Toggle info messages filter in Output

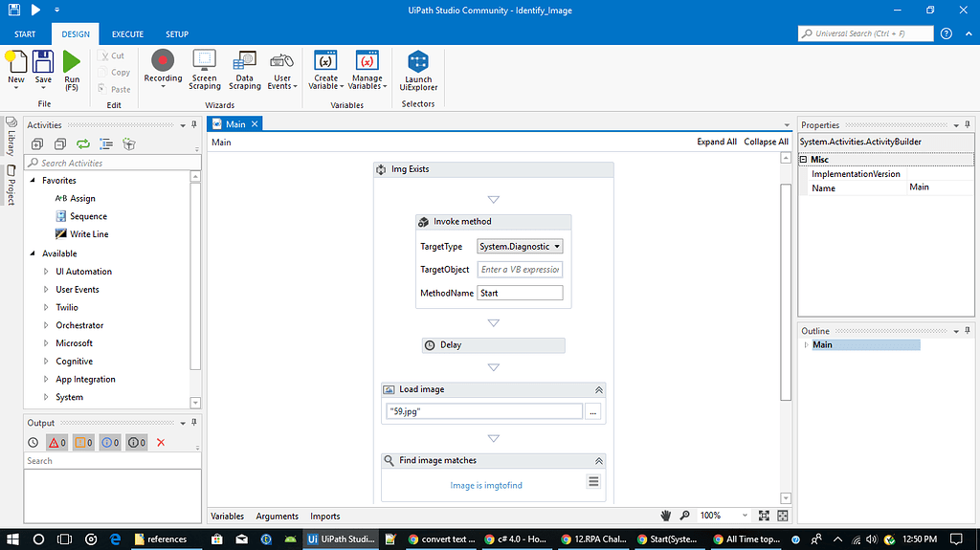(x=110, y=443)
